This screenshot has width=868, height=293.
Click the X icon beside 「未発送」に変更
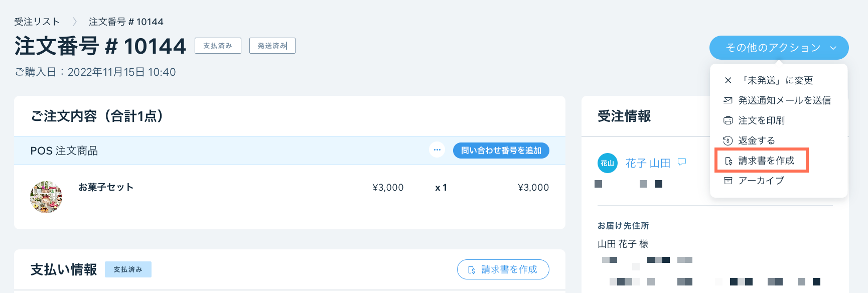pyautogui.click(x=728, y=80)
